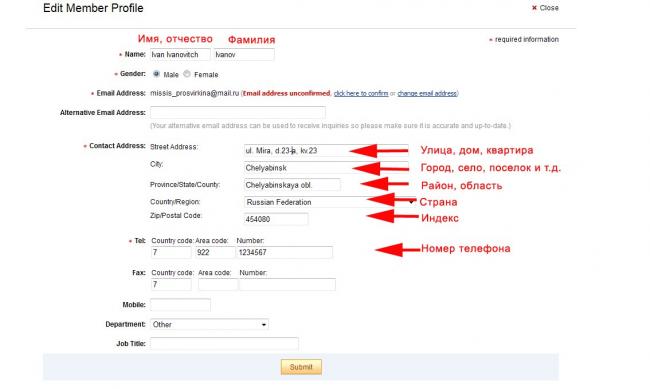
Task: Click the Tel area code field
Action: coord(215,252)
